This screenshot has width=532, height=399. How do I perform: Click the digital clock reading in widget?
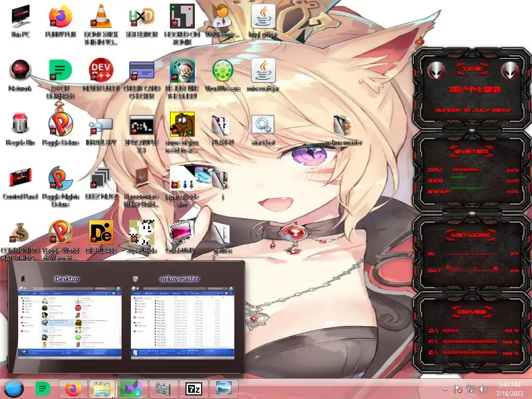pos(475,89)
